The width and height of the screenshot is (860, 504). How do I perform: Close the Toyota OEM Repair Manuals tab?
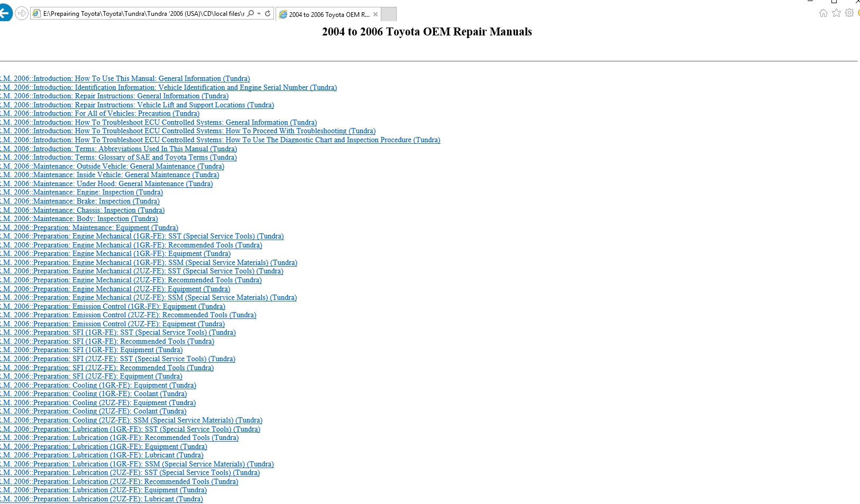376,14
